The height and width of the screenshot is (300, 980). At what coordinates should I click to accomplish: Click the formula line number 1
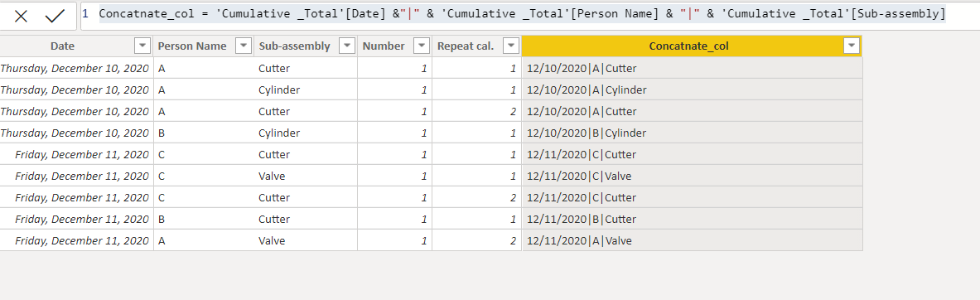[85, 13]
